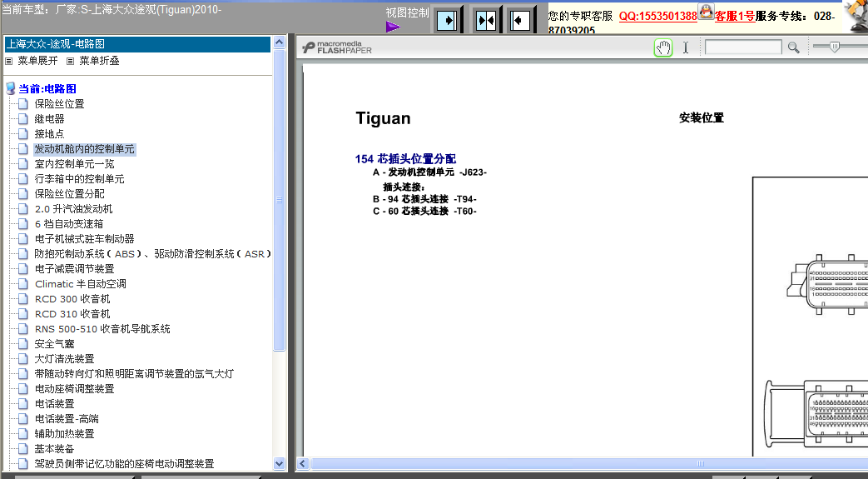Click the expand-right view control button
Image resolution: width=868 pixels, height=479 pixels.
tap(446, 21)
